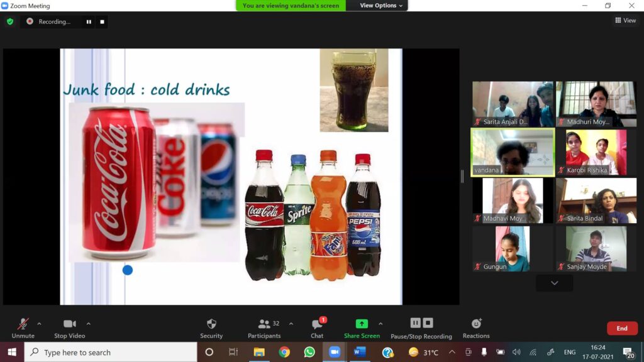Stop recording from top-left indicator
The height and width of the screenshot is (362, 644).
pos(102,22)
